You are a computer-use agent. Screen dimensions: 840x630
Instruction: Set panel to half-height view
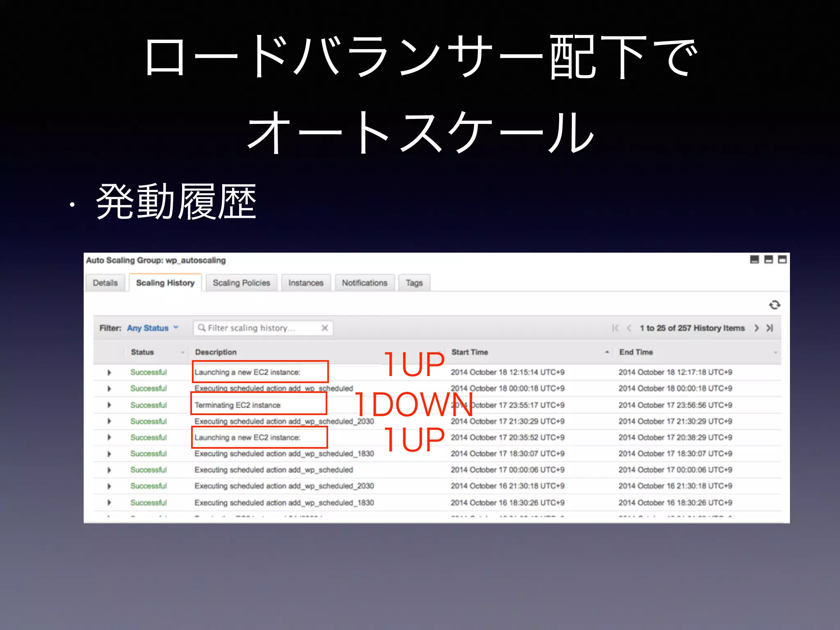tap(769, 260)
